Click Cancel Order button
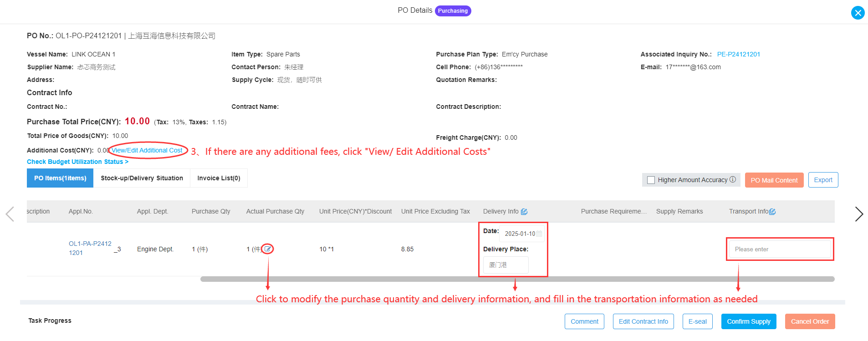 (x=810, y=321)
